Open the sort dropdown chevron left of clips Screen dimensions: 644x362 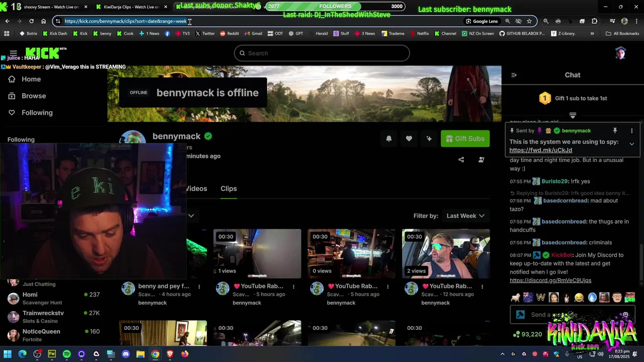pos(191,216)
